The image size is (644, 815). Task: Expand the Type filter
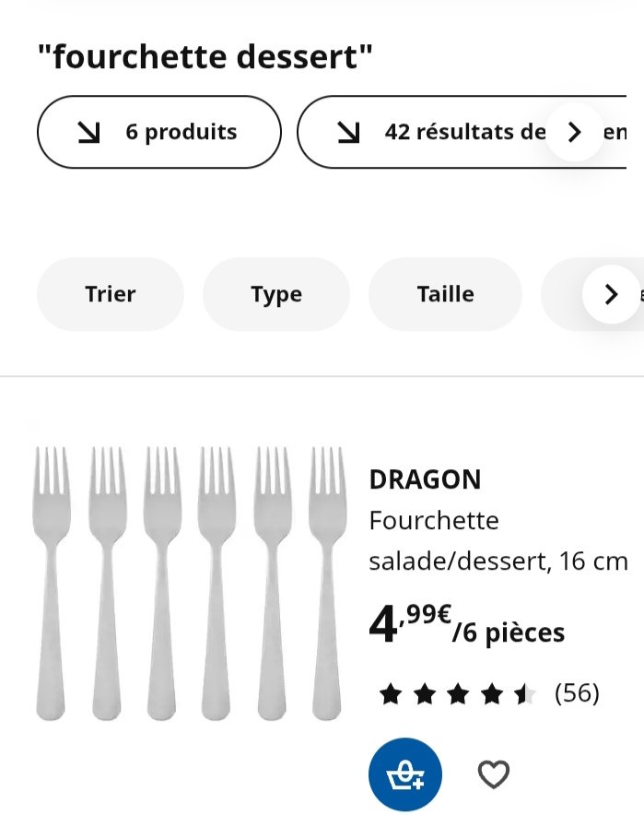pyautogui.click(x=276, y=294)
